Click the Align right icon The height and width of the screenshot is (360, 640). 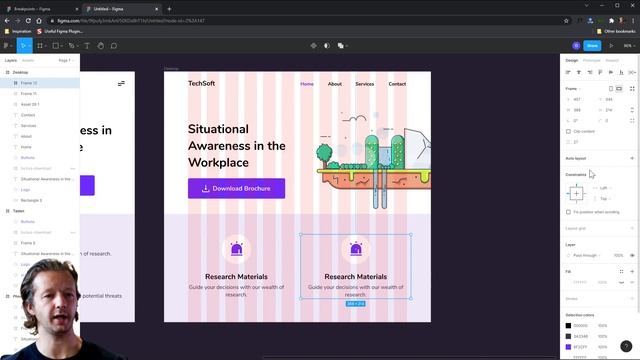(x=589, y=72)
